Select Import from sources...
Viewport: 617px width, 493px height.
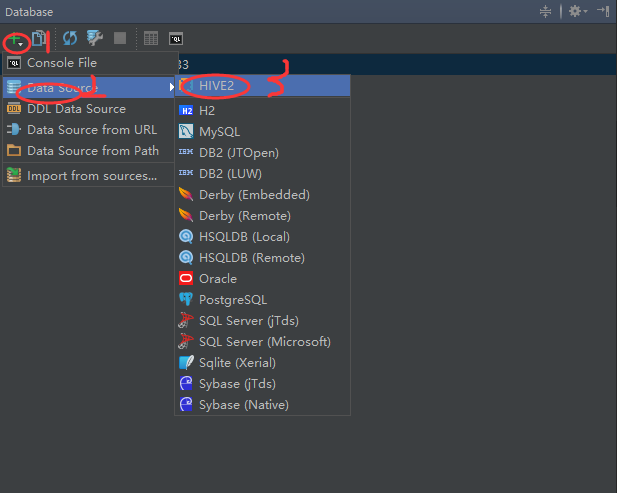(x=89, y=175)
